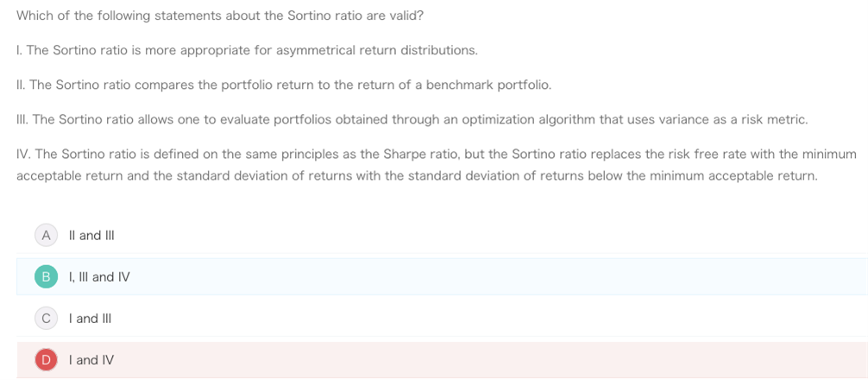Click statement IV comparing Sortino to Sharpe ratio
Viewport: 868px width, 380px height.
pos(437,165)
